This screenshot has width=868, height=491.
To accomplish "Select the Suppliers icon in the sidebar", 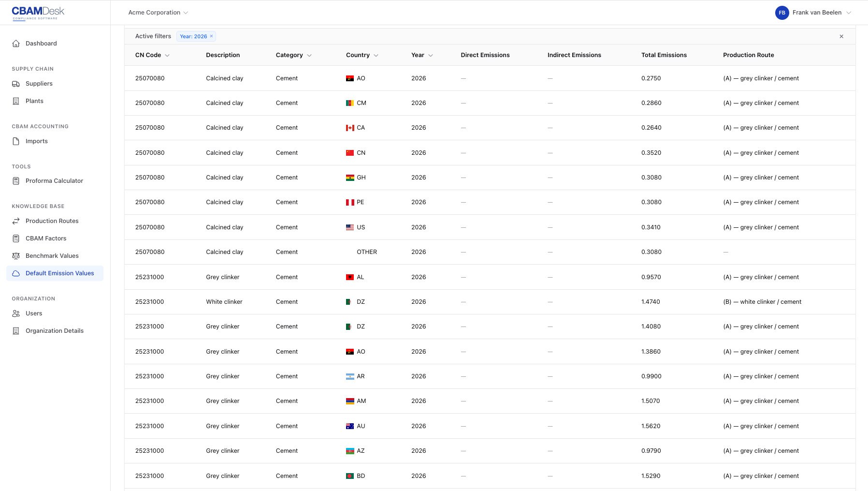I will [x=16, y=83].
